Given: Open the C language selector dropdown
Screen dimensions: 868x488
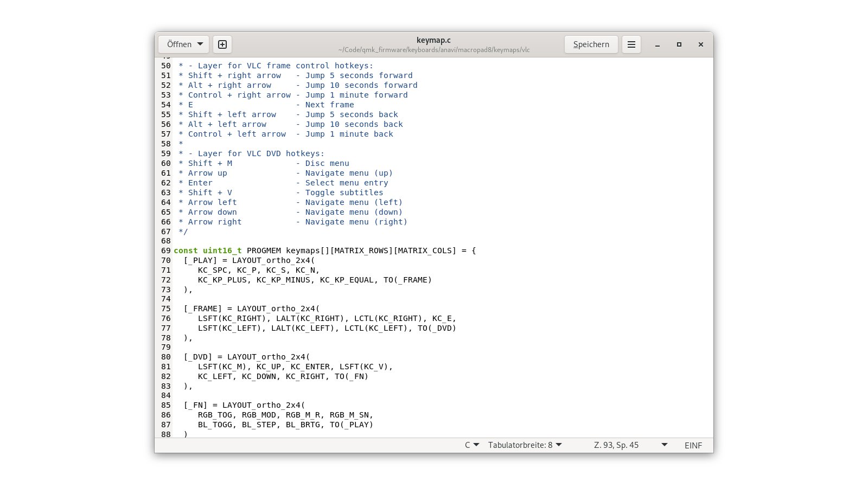Looking at the screenshot, I should tap(472, 445).
